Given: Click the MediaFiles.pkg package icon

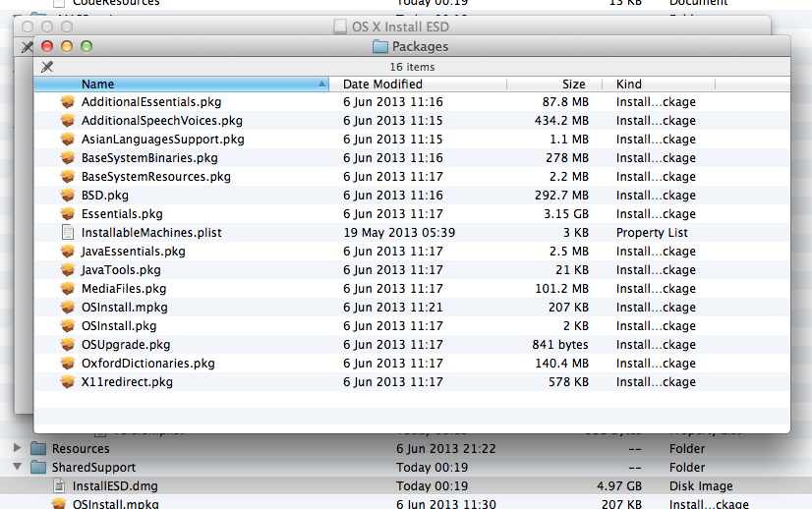Looking at the screenshot, I should tap(67, 289).
